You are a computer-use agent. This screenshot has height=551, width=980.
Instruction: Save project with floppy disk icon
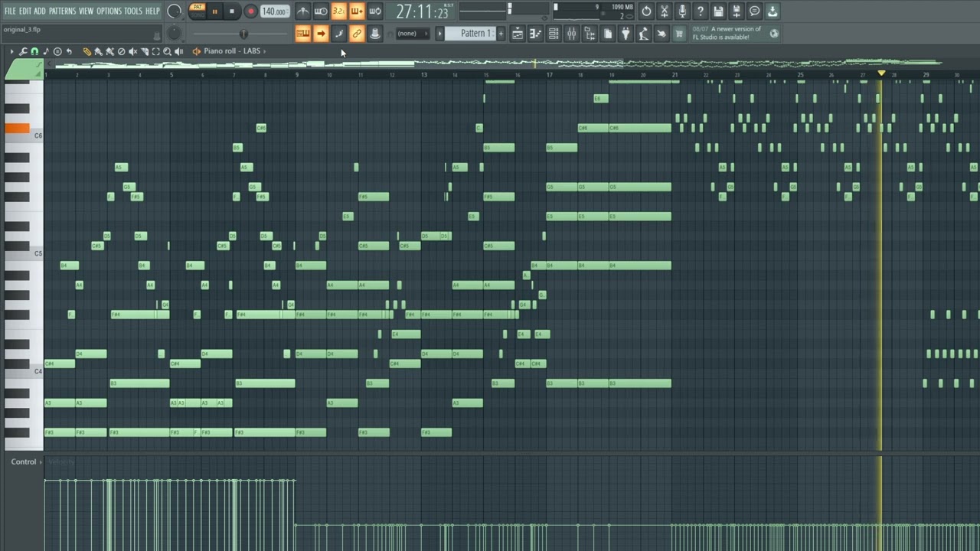[x=718, y=11]
